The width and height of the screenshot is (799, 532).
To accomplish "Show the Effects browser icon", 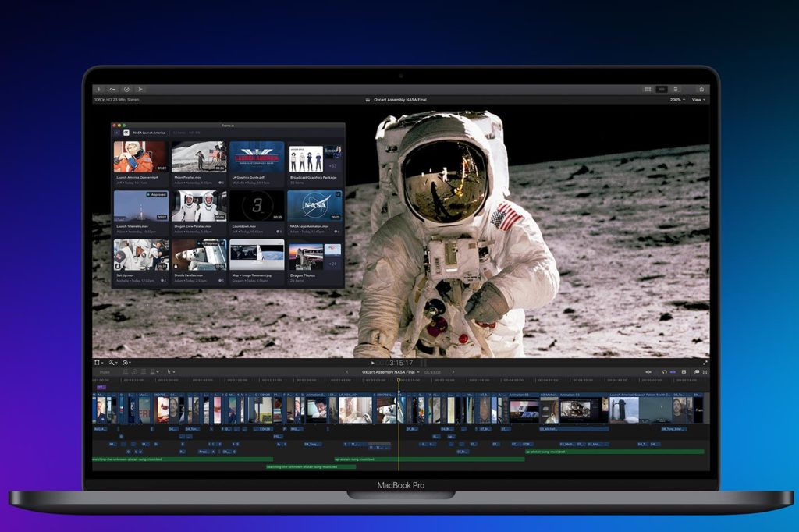I will click(697, 372).
